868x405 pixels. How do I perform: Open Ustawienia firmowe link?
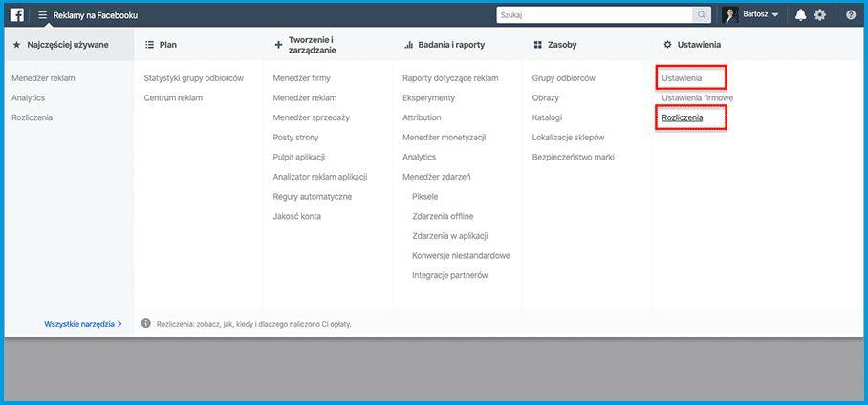tap(698, 98)
